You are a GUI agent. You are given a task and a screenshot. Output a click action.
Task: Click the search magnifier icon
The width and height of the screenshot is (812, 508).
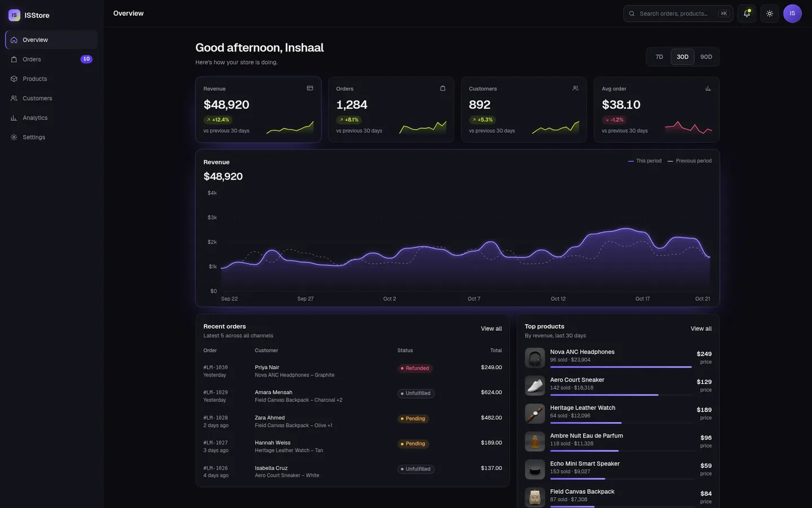632,14
